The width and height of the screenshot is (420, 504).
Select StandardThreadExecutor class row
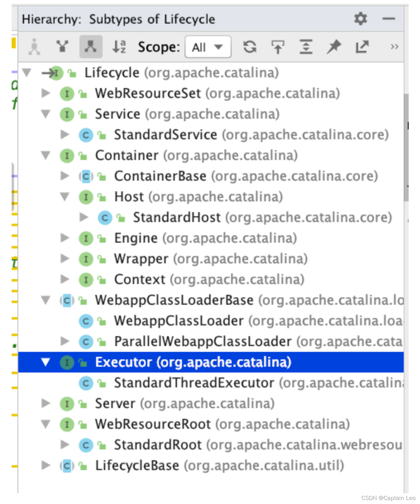211,383
